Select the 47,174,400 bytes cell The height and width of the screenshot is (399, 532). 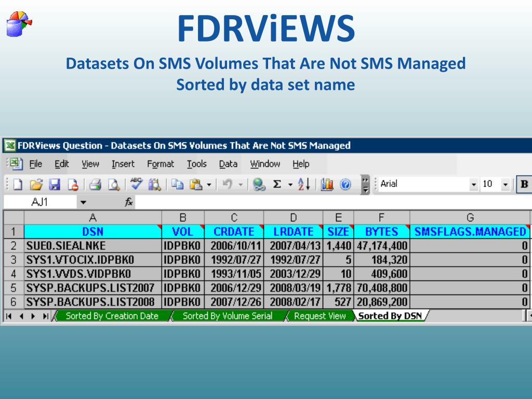(382, 246)
